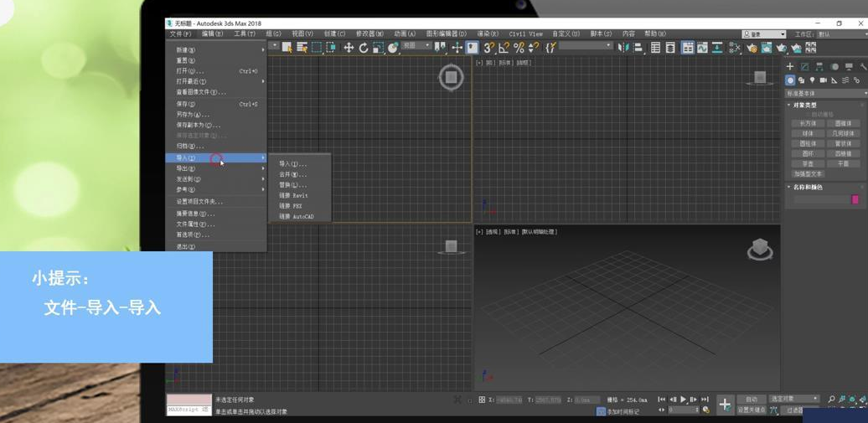
Task: Switch to the Utilities wrench icon
Action: coord(862,66)
